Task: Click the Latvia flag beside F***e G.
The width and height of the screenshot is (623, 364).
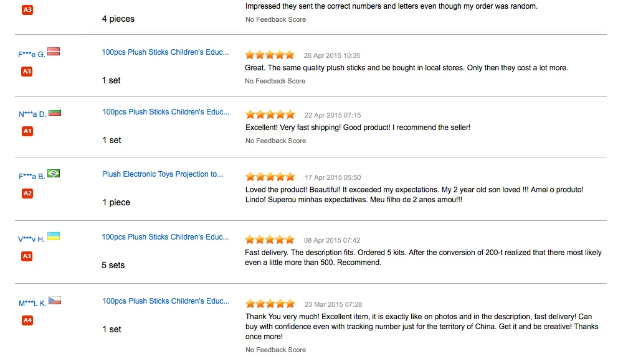Action: 54,51
